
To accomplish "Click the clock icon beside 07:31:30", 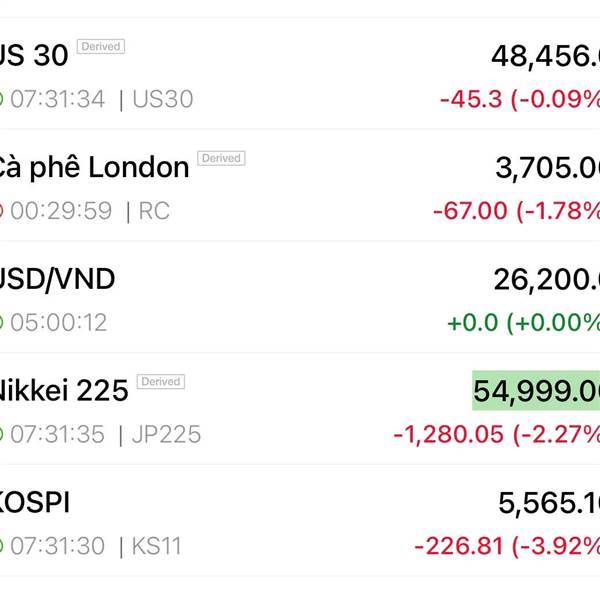I will point(2,547).
